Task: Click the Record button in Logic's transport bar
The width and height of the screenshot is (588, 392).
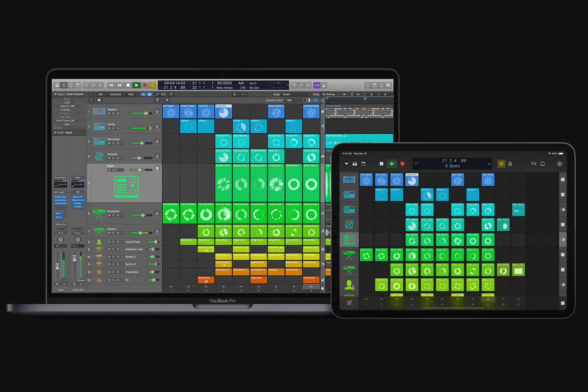Action: [145, 85]
